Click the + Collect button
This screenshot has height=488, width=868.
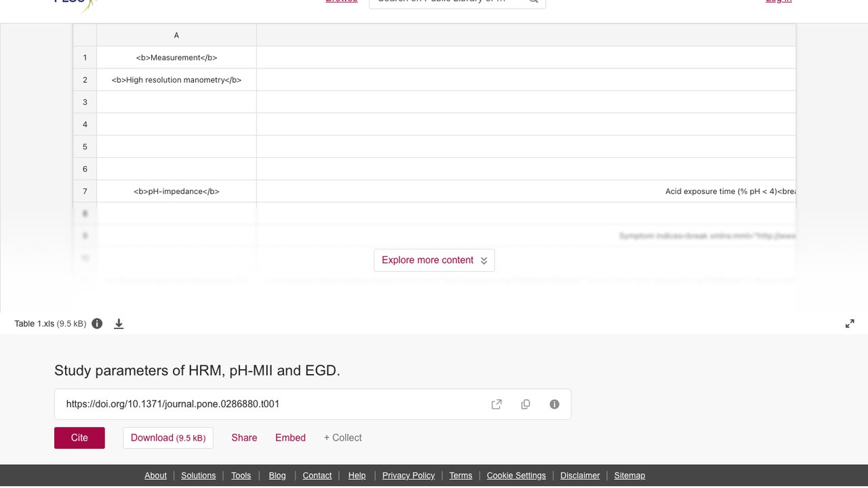pos(342,438)
